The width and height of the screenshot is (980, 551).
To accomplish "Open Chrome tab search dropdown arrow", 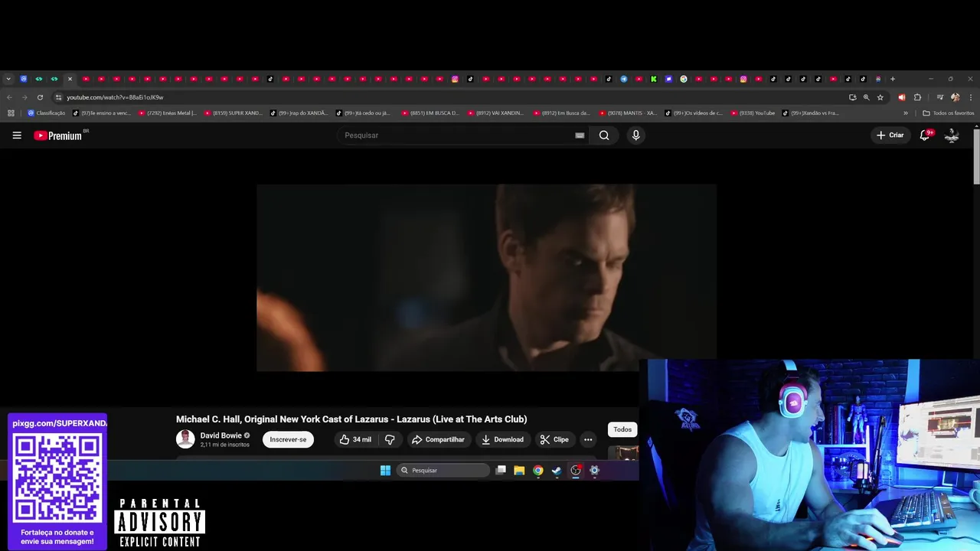I will (8, 79).
